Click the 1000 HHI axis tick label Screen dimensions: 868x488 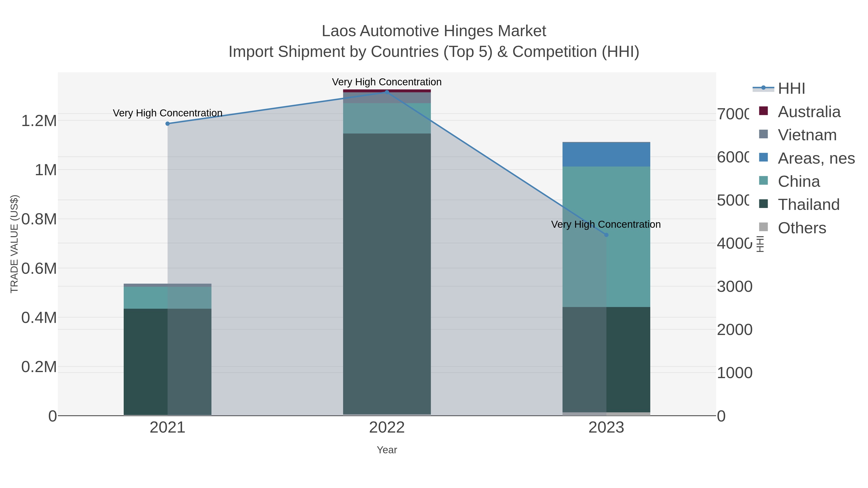coord(735,373)
